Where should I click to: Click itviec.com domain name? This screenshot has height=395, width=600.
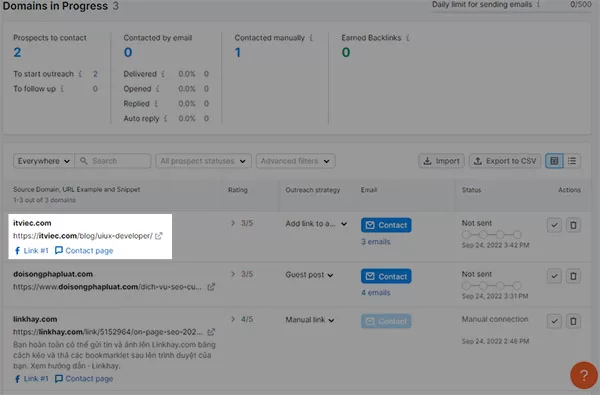pos(32,223)
